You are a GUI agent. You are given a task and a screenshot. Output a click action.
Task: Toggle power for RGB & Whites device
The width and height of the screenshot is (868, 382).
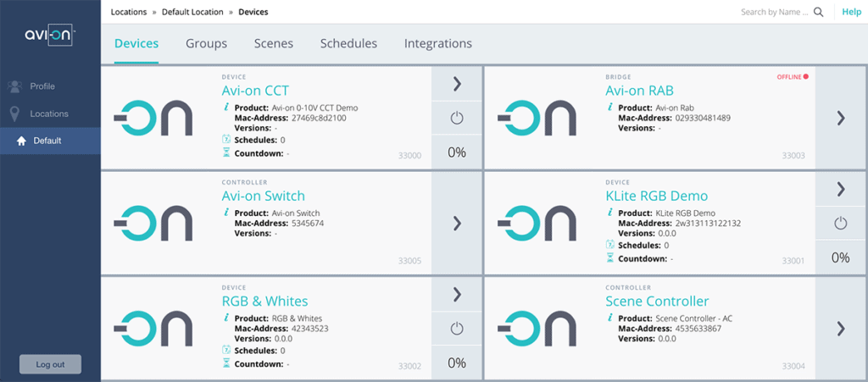pos(457,328)
